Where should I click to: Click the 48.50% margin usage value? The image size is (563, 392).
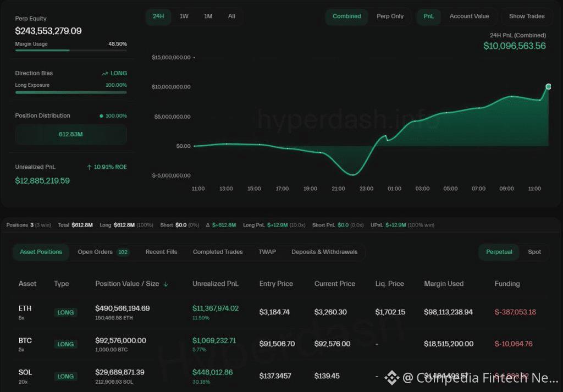coord(118,44)
